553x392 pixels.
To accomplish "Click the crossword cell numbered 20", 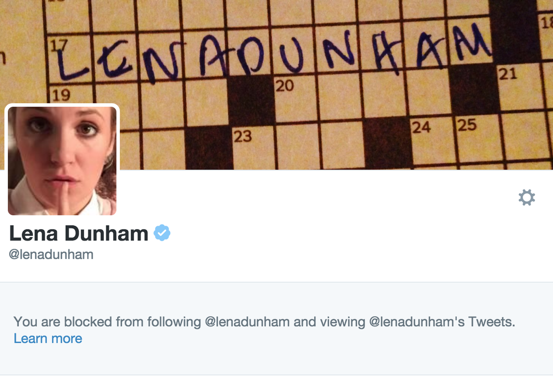I will click(295, 99).
